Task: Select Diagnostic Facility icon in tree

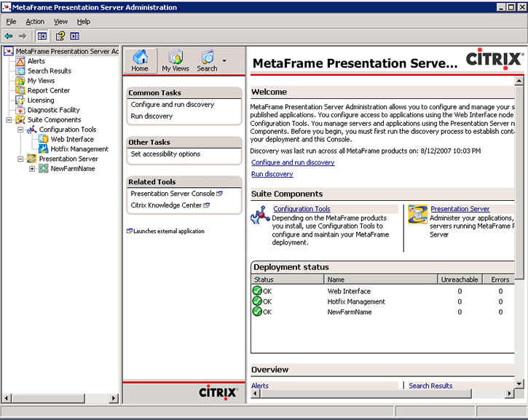Action: tap(20, 110)
